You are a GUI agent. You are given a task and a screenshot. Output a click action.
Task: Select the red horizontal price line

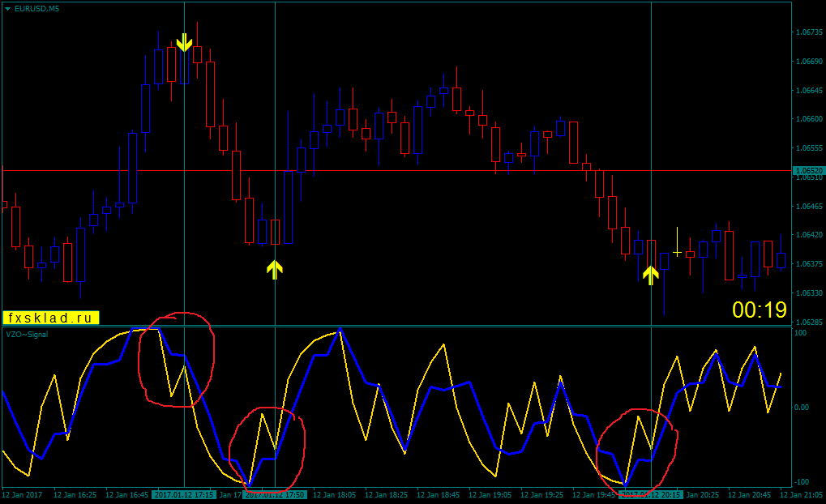click(x=405, y=170)
